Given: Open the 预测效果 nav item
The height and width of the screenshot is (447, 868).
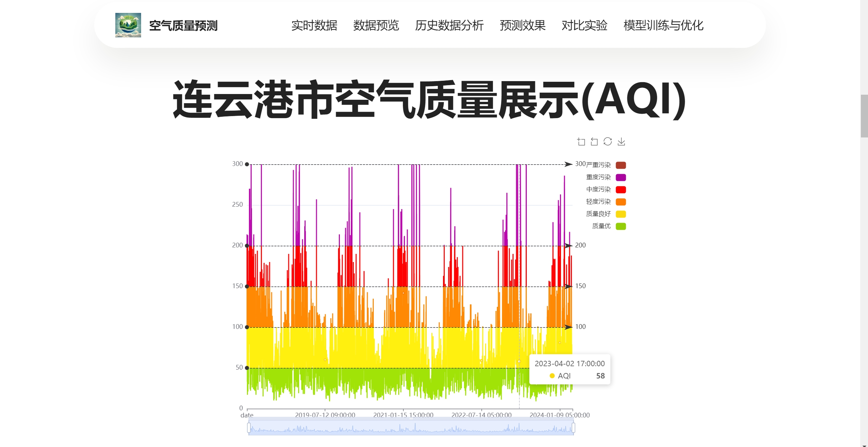Looking at the screenshot, I should pos(522,25).
